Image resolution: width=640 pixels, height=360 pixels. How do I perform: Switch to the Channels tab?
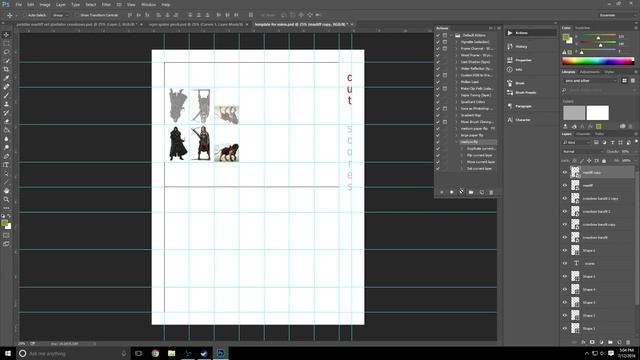583,134
